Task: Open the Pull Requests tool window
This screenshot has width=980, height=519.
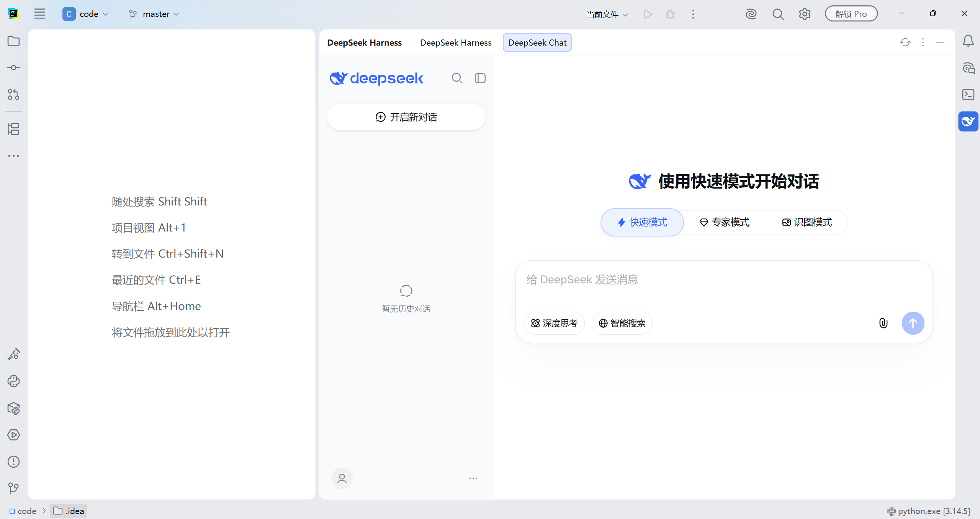Action: click(x=14, y=95)
